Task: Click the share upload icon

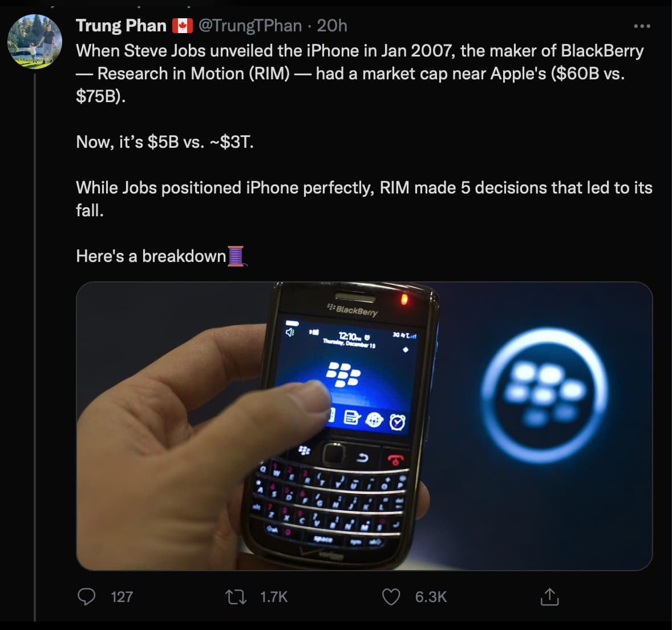Action: (x=549, y=597)
